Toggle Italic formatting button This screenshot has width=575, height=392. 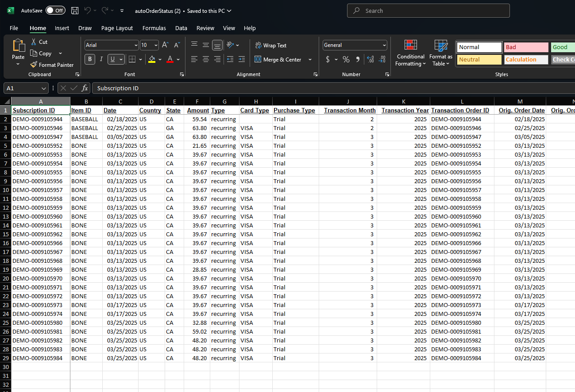(x=101, y=59)
